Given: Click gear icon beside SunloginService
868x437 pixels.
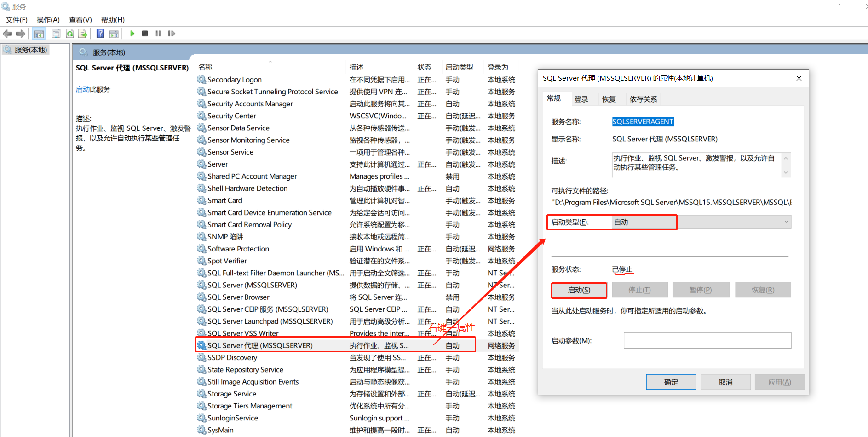Looking at the screenshot, I should point(201,418).
